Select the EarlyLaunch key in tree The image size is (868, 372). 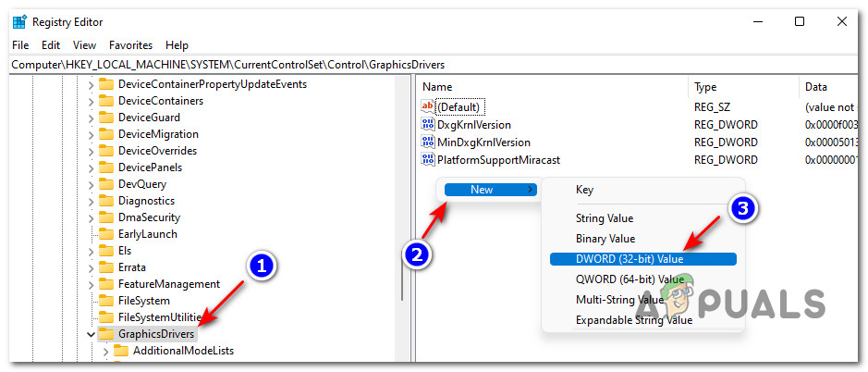148,234
